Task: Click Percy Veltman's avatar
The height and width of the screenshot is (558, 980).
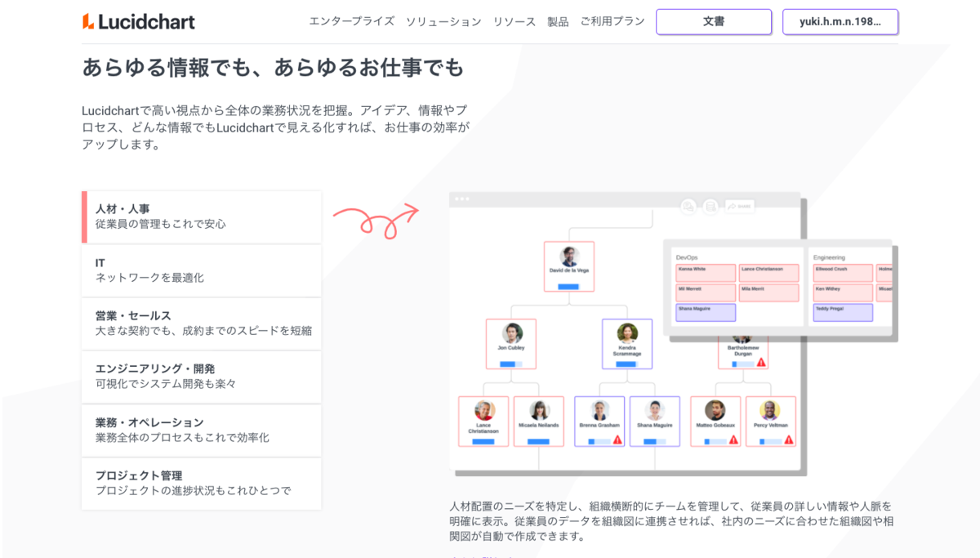Action: pos(769,410)
